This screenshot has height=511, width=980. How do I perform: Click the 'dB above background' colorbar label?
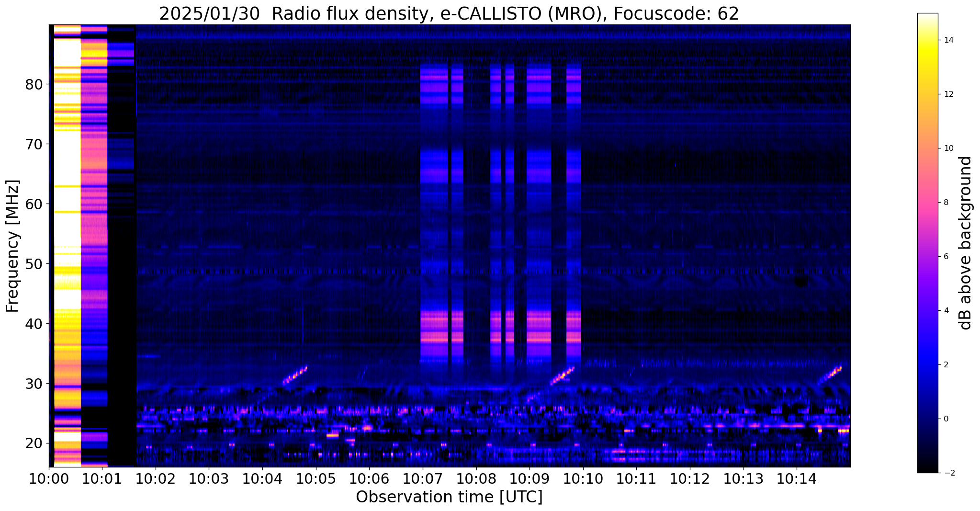[966, 243]
